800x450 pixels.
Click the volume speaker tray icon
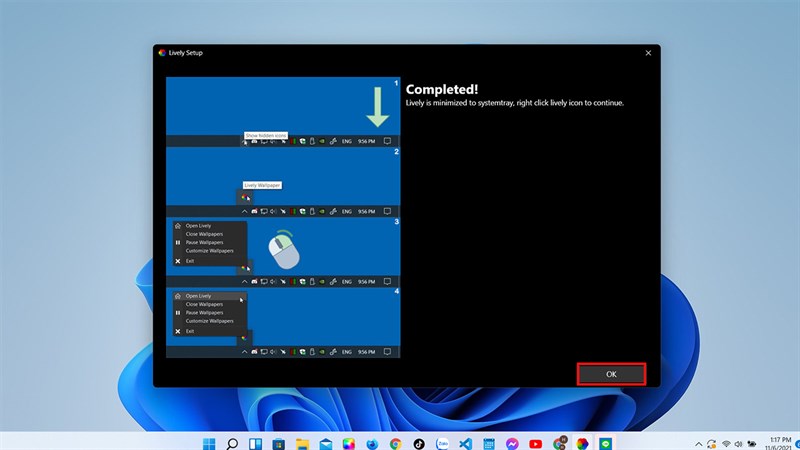click(739, 442)
